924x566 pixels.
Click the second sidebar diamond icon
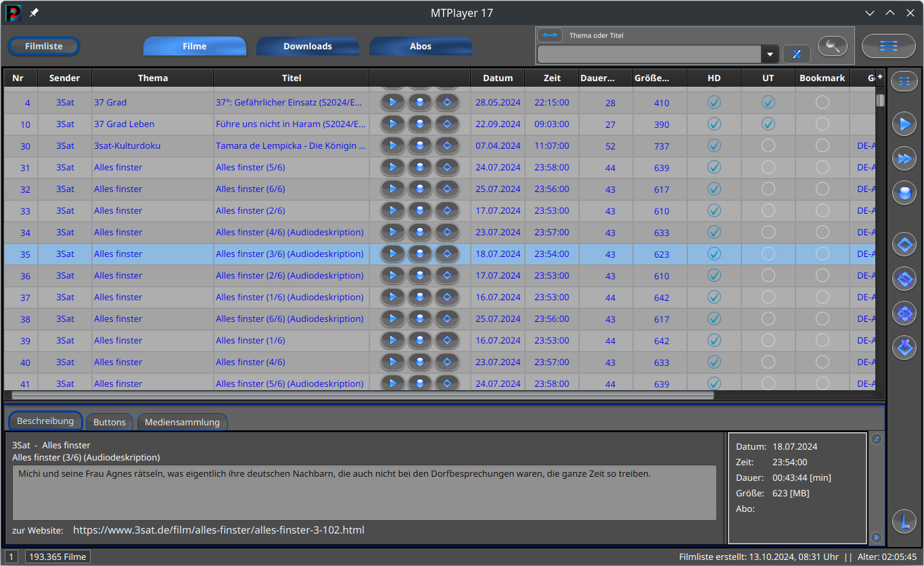[904, 279]
